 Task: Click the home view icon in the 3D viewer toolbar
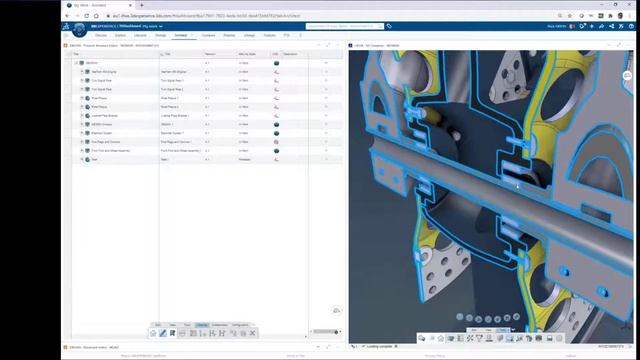tap(441, 338)
